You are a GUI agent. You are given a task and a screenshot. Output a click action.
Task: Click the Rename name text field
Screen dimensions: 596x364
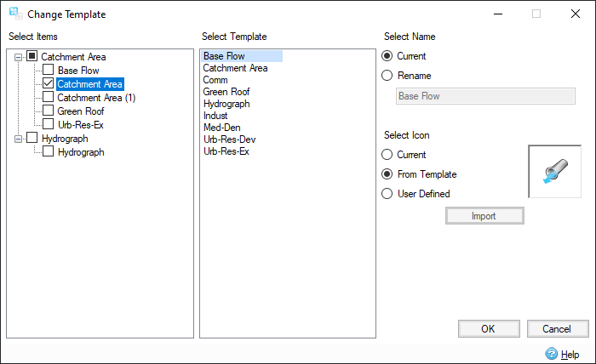pyautogui.click(x=485, y=96)
